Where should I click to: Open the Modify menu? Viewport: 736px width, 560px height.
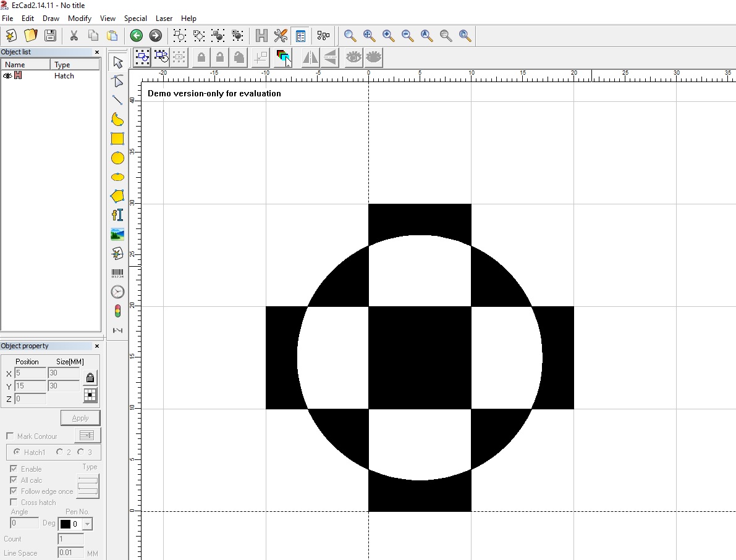point(79,19)
